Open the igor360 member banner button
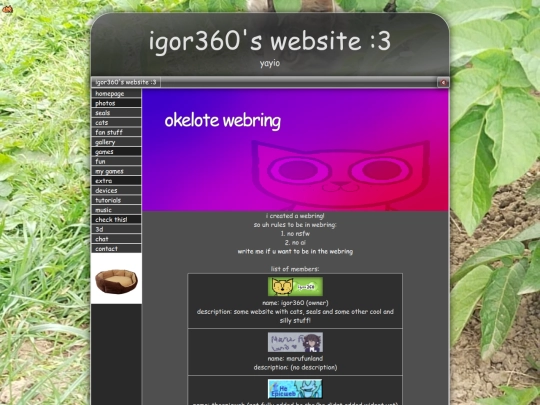The image size is (540, 405). coord(295,287)
